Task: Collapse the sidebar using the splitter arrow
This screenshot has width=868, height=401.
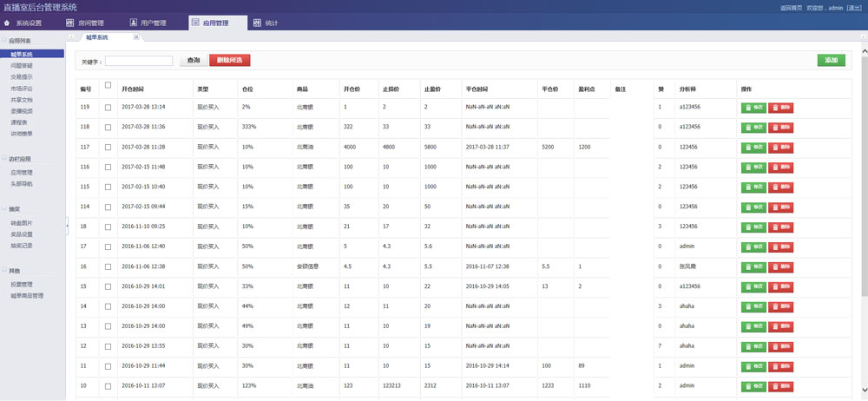Action: click(68, 224)
